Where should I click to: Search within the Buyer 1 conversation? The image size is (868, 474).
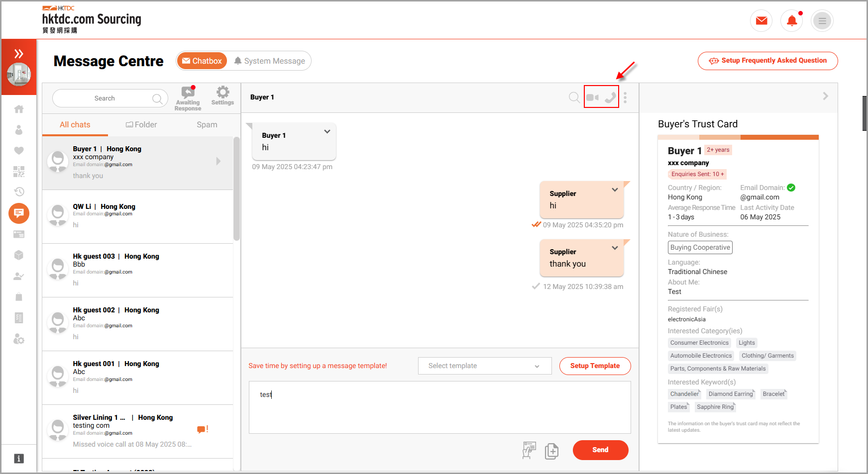pos(574,97)
